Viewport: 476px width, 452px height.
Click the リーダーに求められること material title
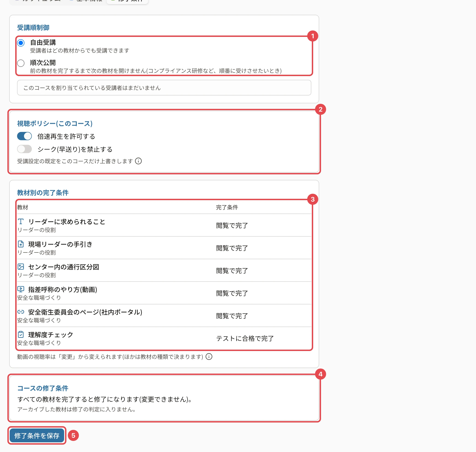67,222
